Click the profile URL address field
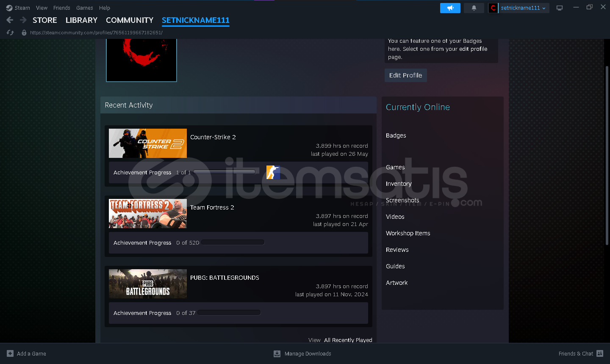The width and height of the screenshot is (610, 364). [x=96, y=33]
